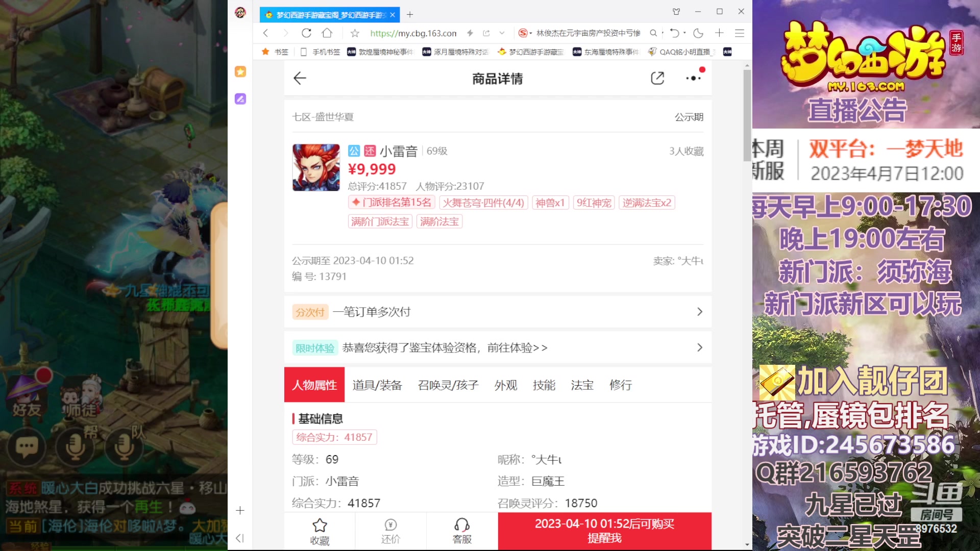Viewport: 980px width, 551px height.
Task: Expand the 分次付 一笔订单多次付 row
Action: tap(498, 312)
